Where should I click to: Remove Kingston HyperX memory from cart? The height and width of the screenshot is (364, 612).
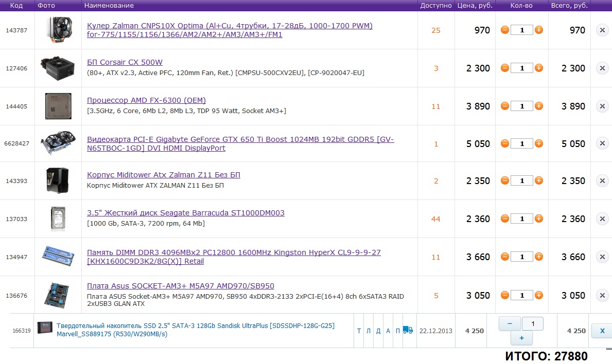(602, 257)
